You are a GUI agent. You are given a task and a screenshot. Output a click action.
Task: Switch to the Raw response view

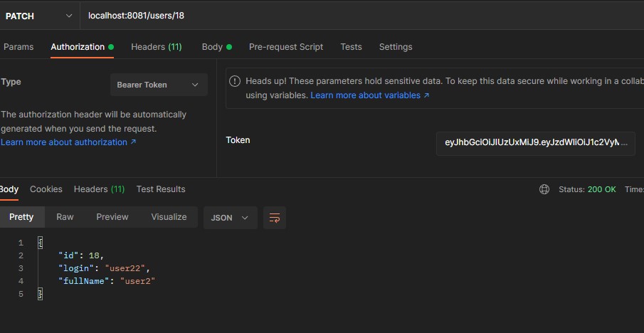pos(65,217)
